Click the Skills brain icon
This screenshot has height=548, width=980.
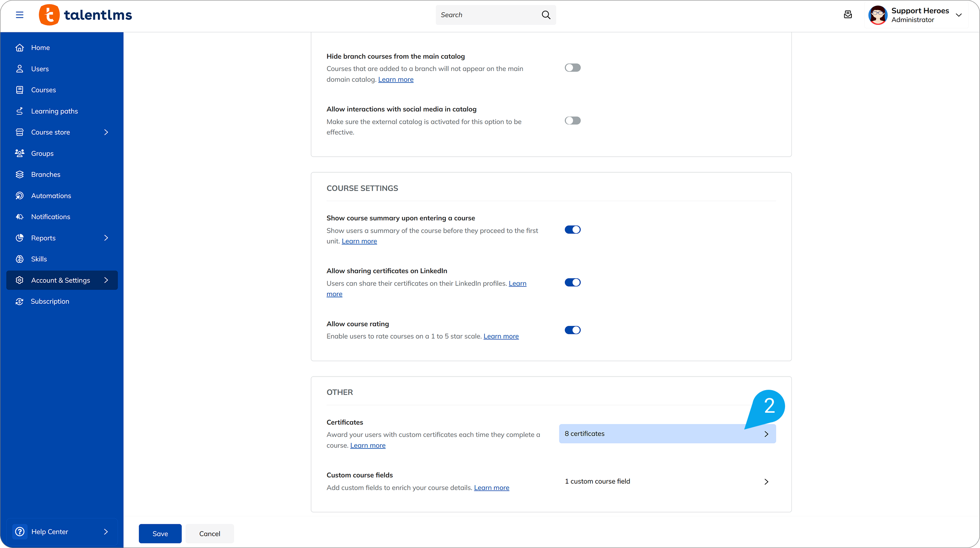click(20, 259)
